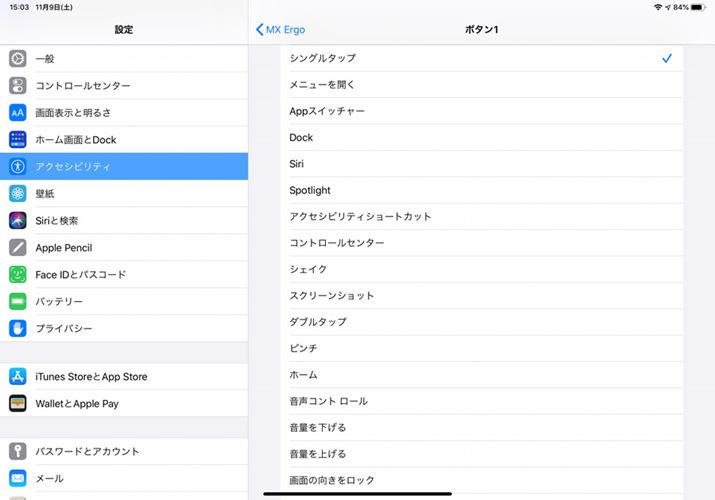Open the 一般 settings gear icon
Screen dimensions: 715x500
[18, 59]
